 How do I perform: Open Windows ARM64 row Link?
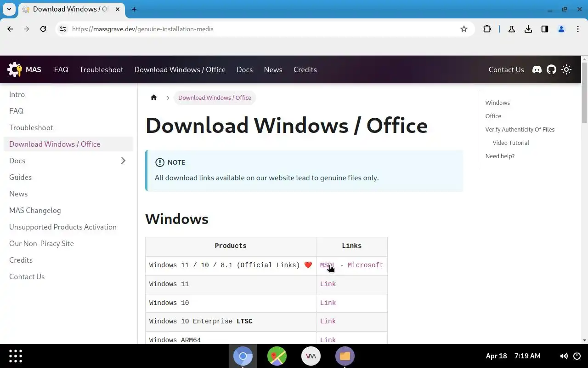328,340
